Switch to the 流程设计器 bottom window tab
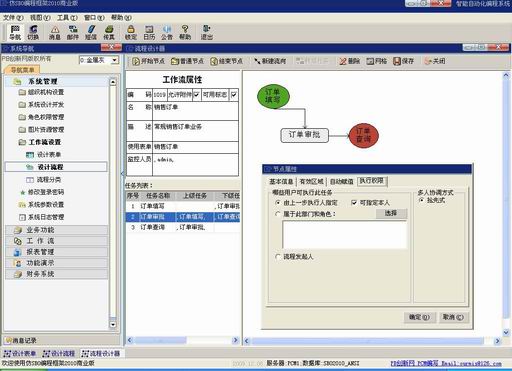The image size is (512, 371). pyautogui.click(x=101, y=353)
